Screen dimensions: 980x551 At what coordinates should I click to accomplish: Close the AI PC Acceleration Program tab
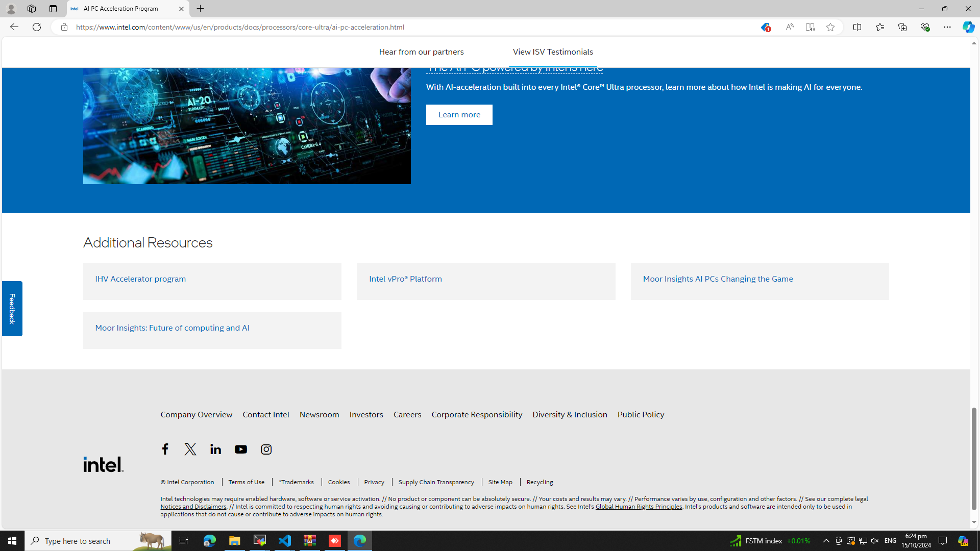coord(181,9)
